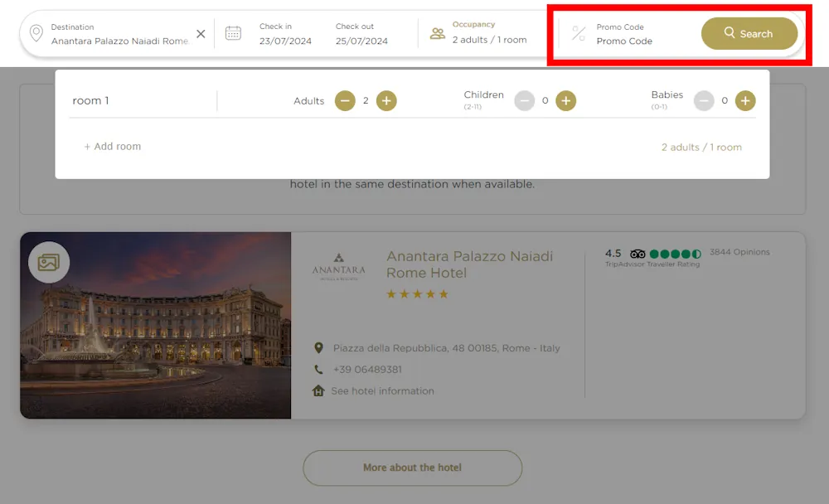The width and height of the screenshot is (829, 504).
Task: Clear the destination with the X
Action: [x=201, y=33]
